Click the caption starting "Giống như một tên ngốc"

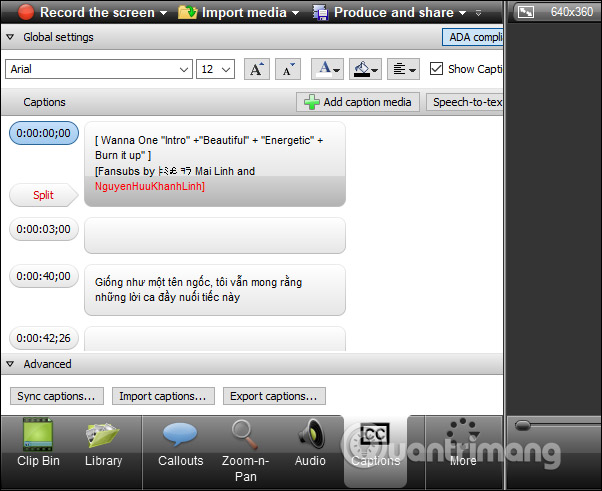coord(215,290)
